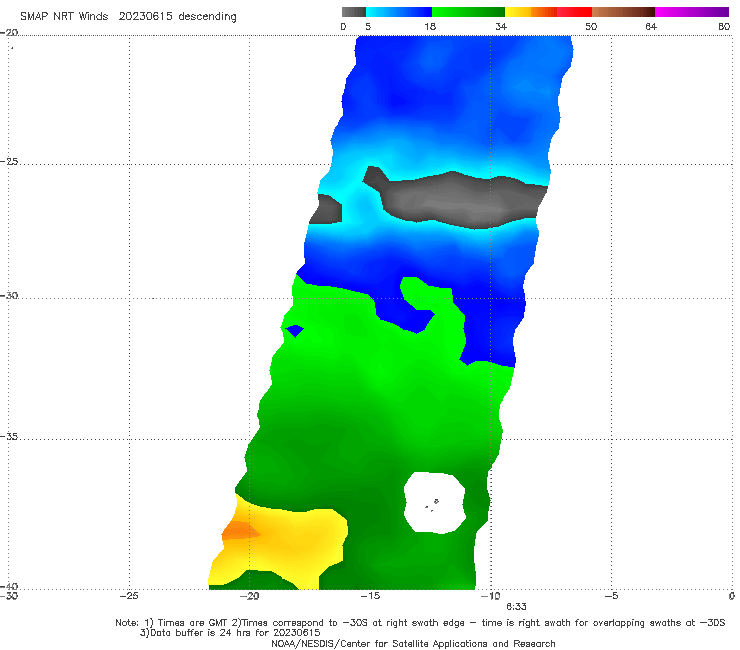The image size is (740, 650).
Task: Click the brown 50-64 segment of color bar
Action: [623, 12]
